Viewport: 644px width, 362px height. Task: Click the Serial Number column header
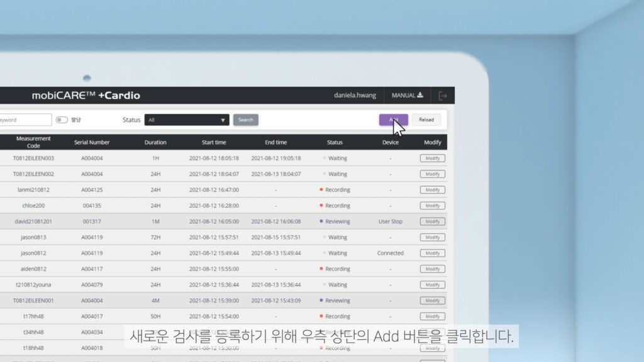coord(92,143)
